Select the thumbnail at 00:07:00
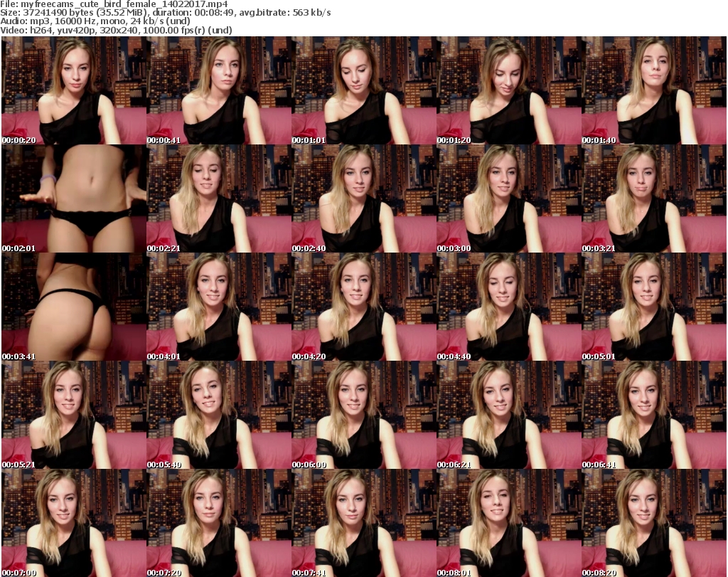Viewport: 728px width, 577px height. pyautogui.click(x=74, y=523)
